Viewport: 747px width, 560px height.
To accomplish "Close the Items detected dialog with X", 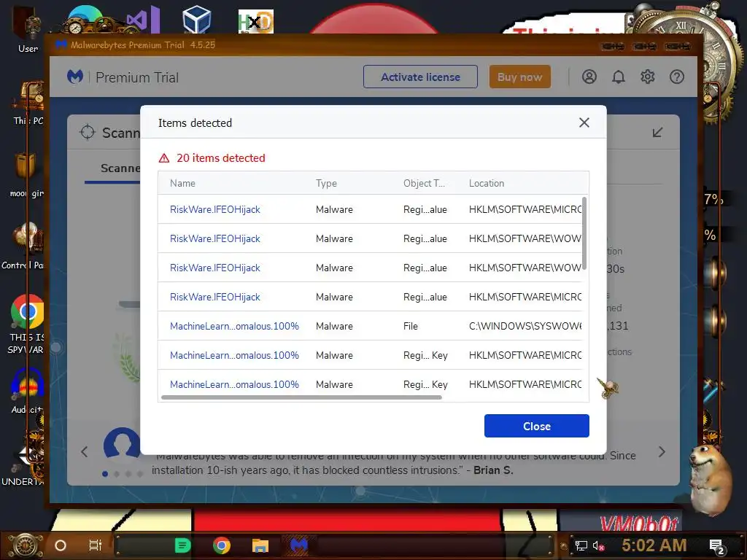I will pos(584,122).
